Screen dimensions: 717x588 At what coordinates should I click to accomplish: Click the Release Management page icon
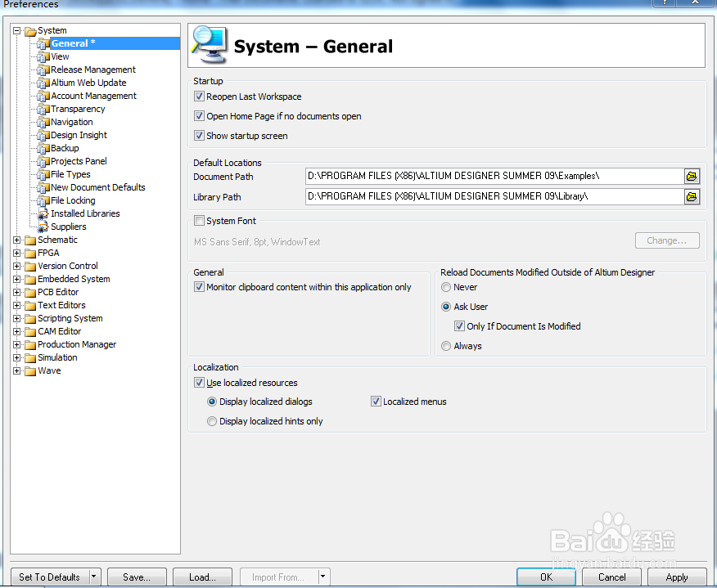[x=43, y=70]
